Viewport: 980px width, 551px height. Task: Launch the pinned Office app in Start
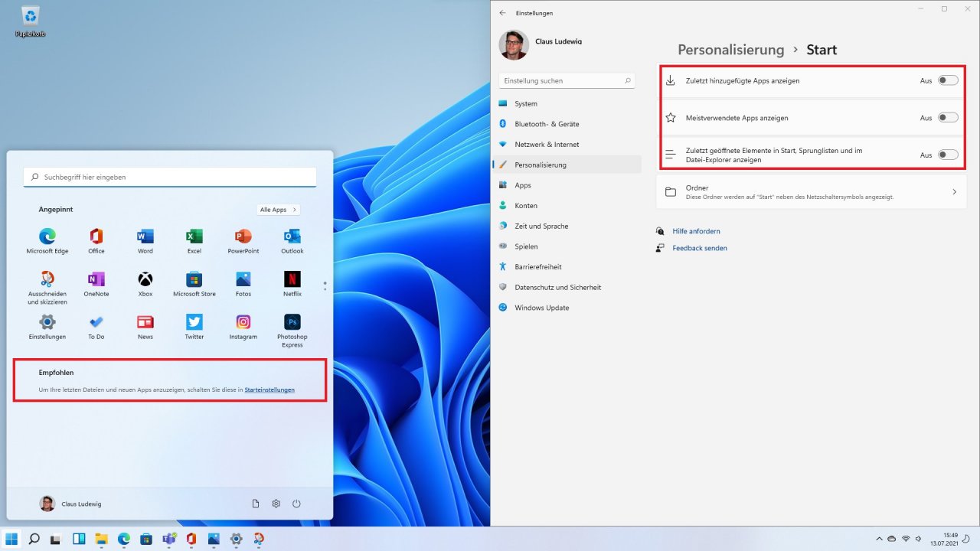[x=96, y=240]
